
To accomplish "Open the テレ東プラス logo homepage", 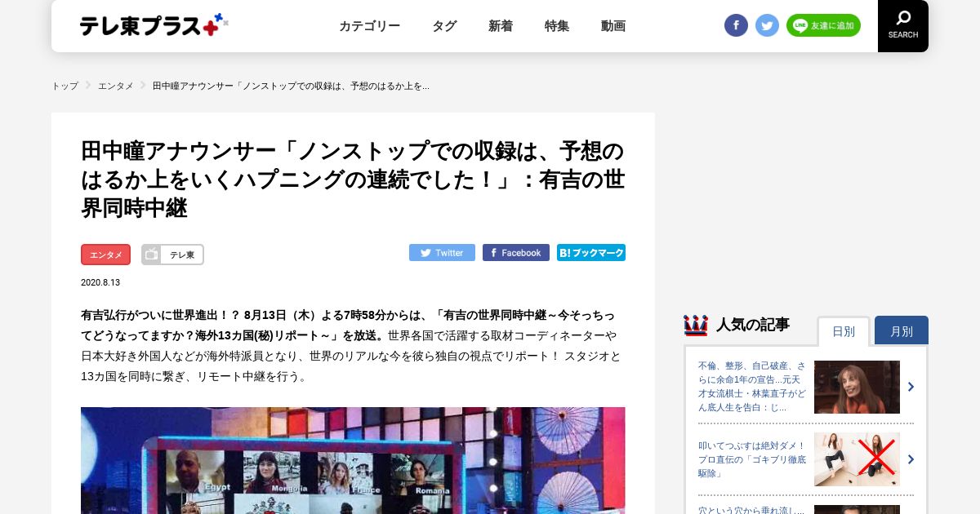I will point(154,25).
